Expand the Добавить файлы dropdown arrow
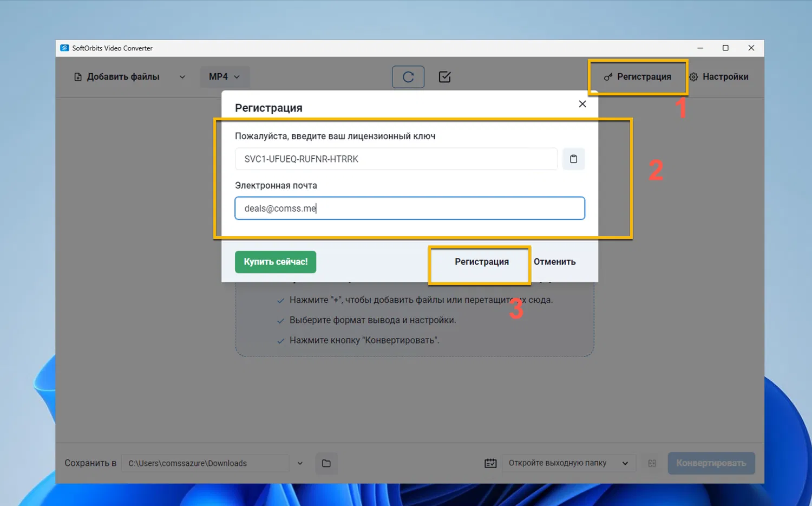812x506 pixels. point(182,76)
